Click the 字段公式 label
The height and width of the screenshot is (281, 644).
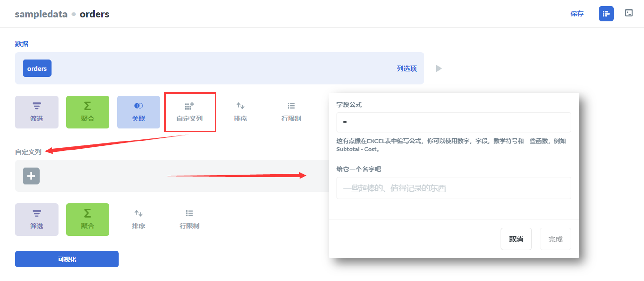tap(349, 105)
